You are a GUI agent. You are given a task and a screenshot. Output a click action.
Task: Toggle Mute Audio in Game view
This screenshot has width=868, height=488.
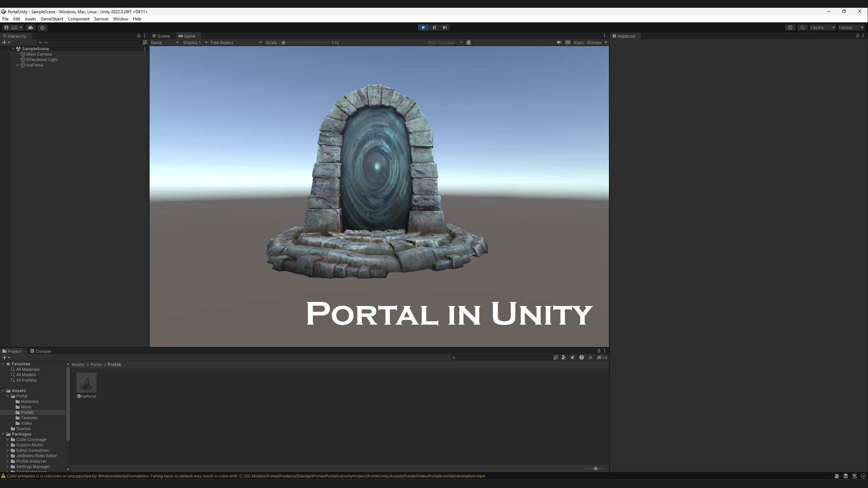coord(559,42)
